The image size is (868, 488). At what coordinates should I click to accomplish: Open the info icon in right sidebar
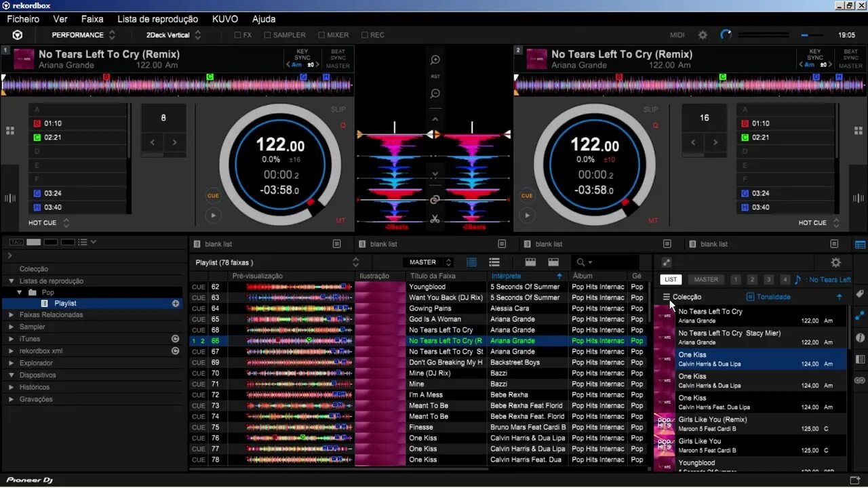[x=860, y=337]
